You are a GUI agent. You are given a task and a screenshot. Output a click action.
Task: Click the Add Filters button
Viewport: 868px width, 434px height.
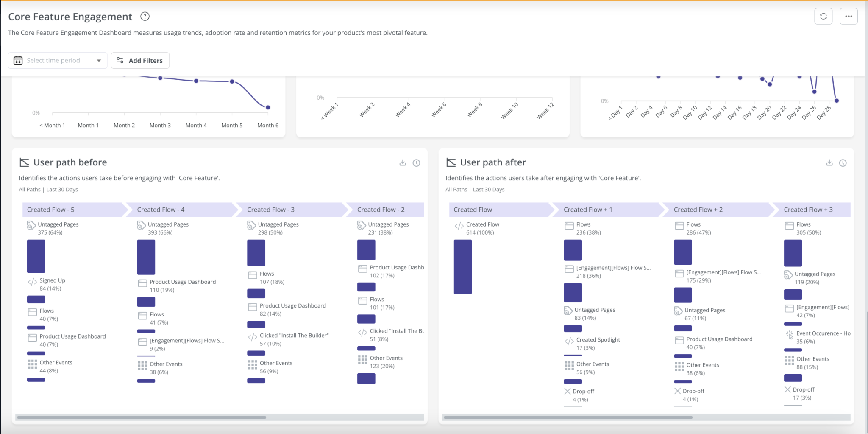pos(140,60)
